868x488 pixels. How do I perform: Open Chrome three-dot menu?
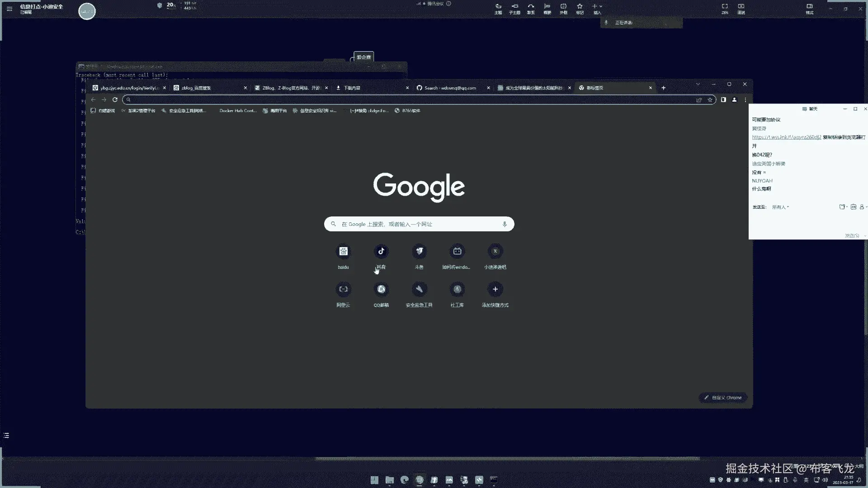[x=745, y=99]
